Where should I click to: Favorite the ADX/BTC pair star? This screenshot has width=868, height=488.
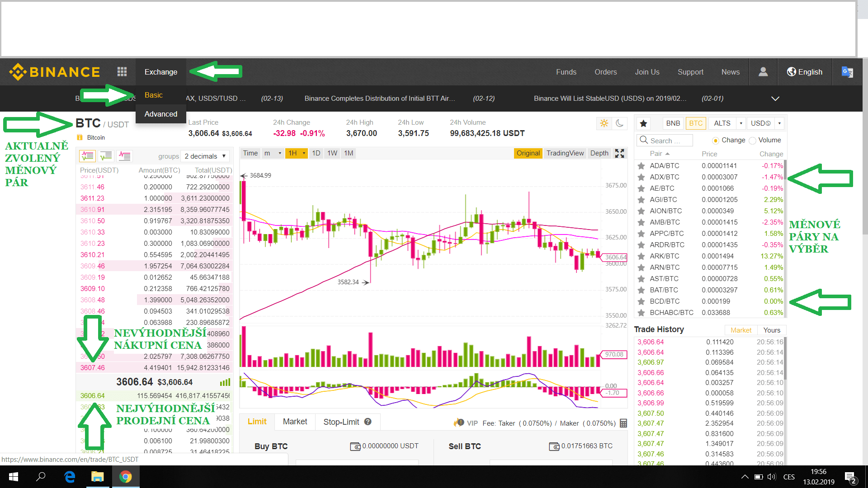click(x=641, y=177)
